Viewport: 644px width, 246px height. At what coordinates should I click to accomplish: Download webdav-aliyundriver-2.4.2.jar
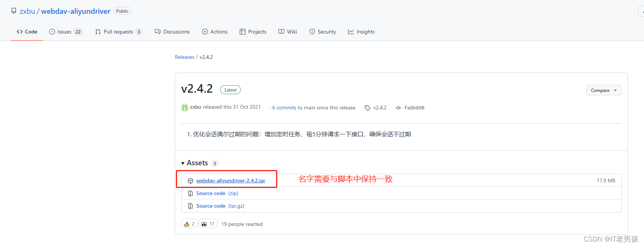[231, 180]
